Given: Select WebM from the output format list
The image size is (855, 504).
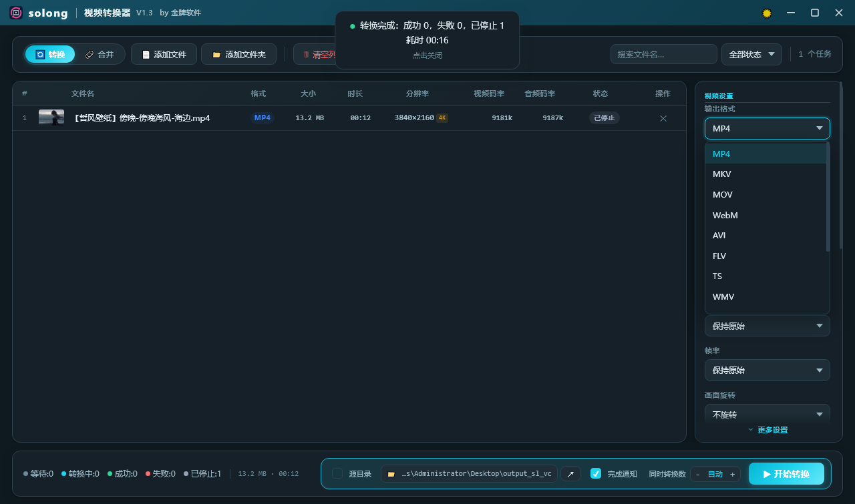Looking at the screenshot, I should coord(725,215).
